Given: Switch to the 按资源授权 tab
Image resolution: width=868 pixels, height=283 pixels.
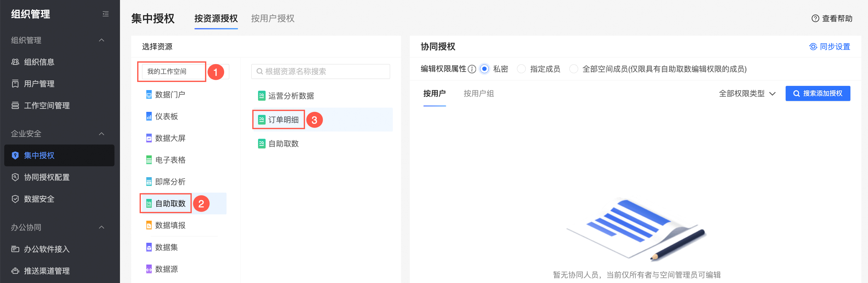Looking at the screenshot, I should [216, 18].
